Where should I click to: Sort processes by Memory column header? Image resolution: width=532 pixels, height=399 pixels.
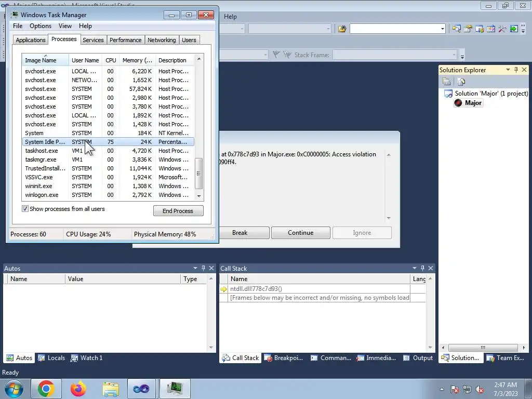click(x=137, y=60)
